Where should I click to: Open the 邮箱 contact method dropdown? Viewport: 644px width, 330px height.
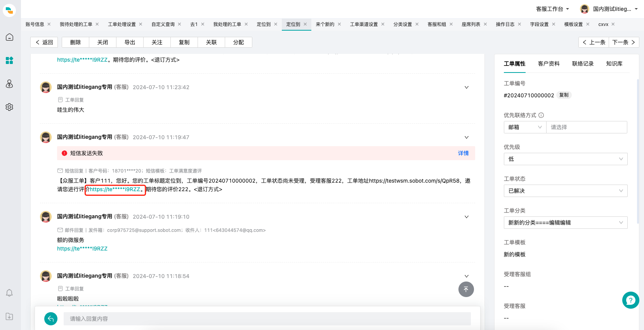(525, 127)
